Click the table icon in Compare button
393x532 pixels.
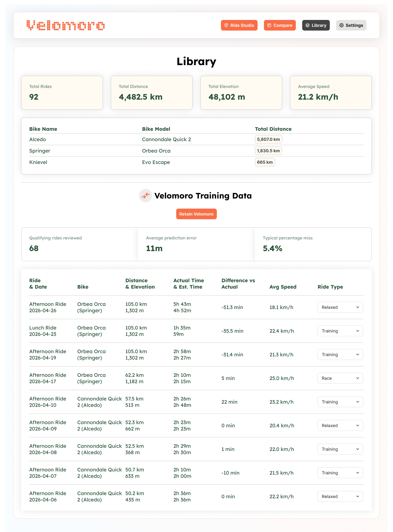coord(269,25)
